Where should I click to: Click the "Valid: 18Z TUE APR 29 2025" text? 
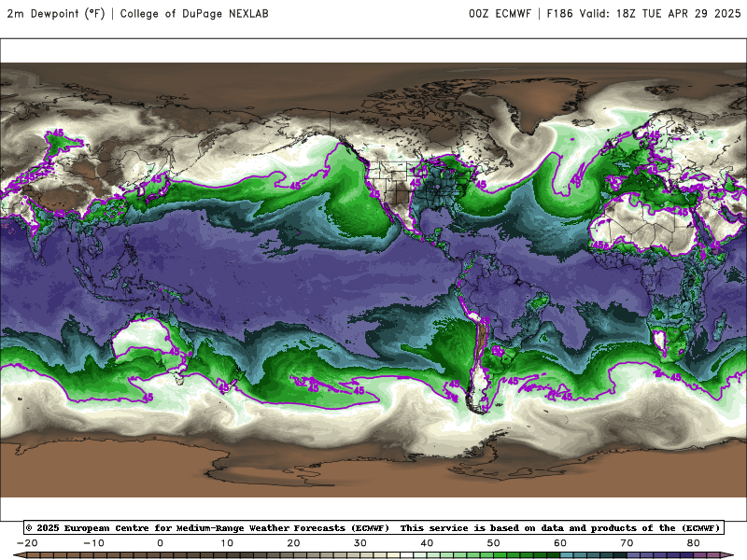click(x=660, y=14)
